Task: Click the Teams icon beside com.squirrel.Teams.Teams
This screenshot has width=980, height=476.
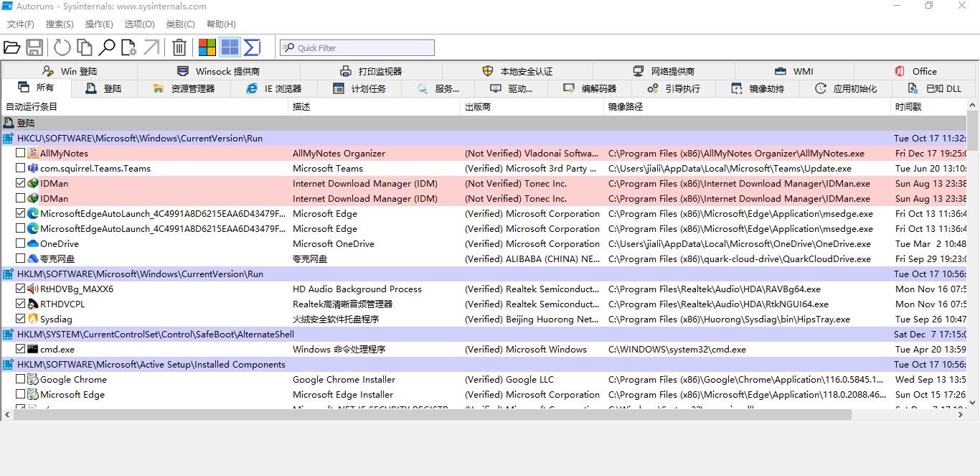Action: click(x=33, y=168)
